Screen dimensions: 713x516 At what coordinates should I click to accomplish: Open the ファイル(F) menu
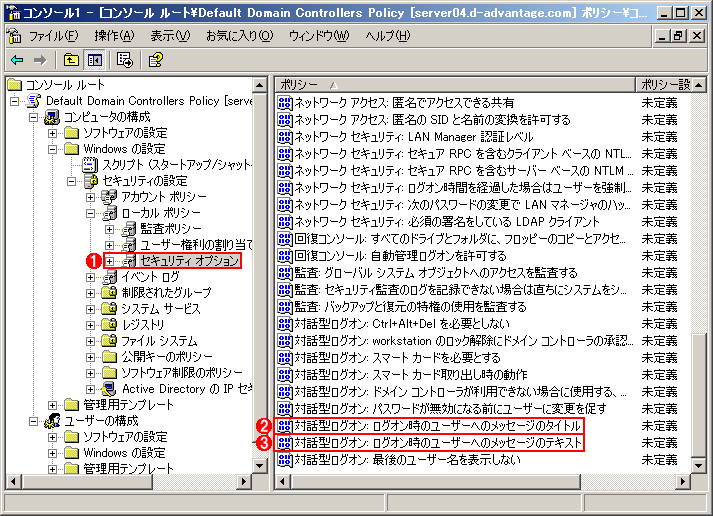point(53,35)
